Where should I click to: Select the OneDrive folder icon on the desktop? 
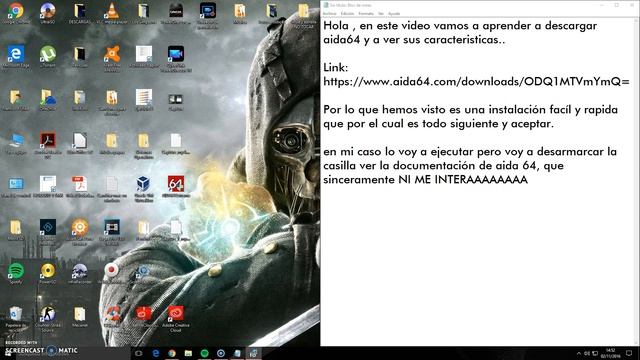(48, 100)
